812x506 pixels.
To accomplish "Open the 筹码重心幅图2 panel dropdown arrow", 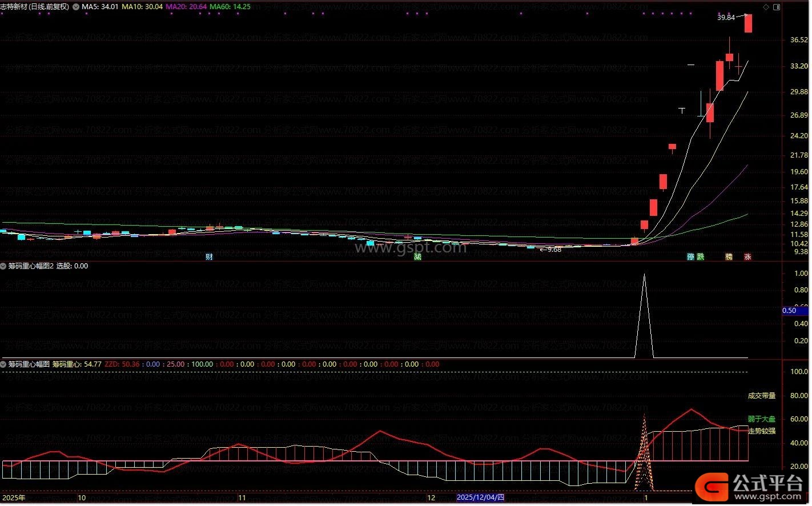I will 3,266.
